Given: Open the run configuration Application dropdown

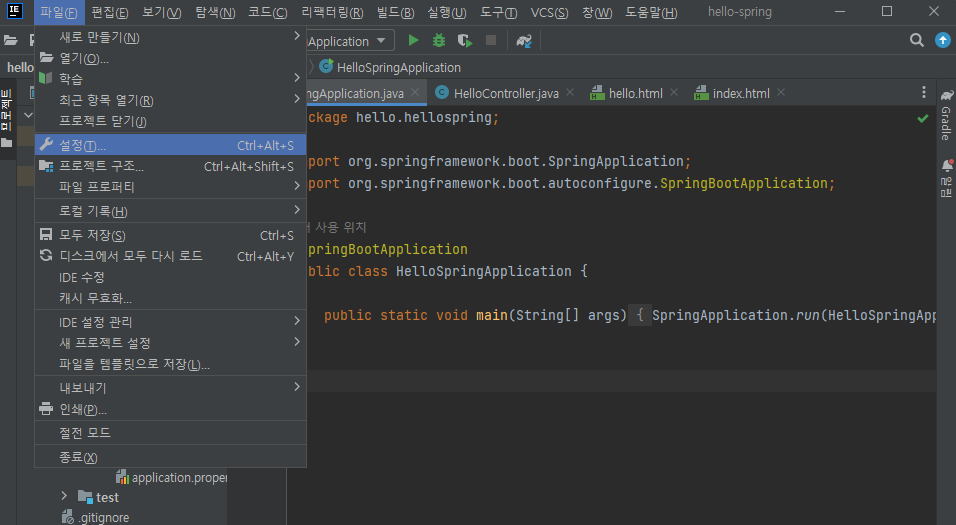Looking at the screenshot, I should [349, 41].
